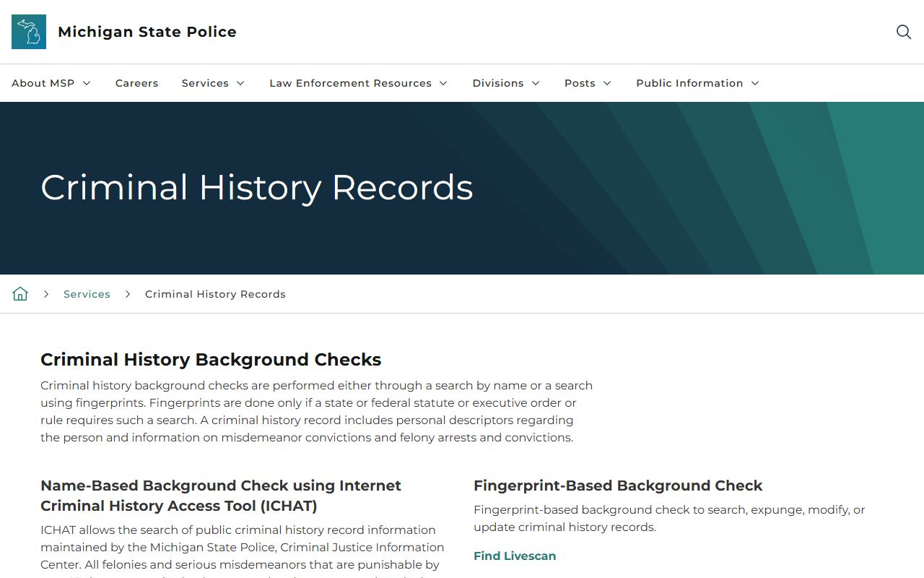924x578 pixels.
Task: Select the Criminal History Records banner title
Action: [257, 188]
